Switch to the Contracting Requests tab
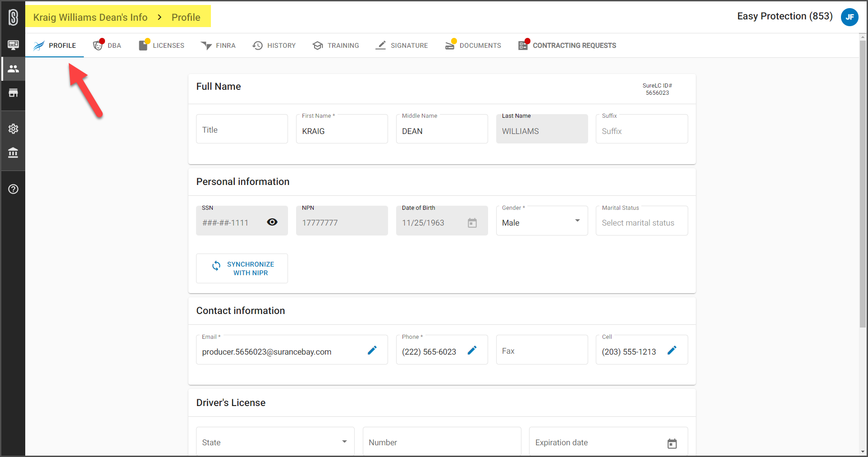The width and height of the screenshot is (868, 457). (x=567, y=45)
